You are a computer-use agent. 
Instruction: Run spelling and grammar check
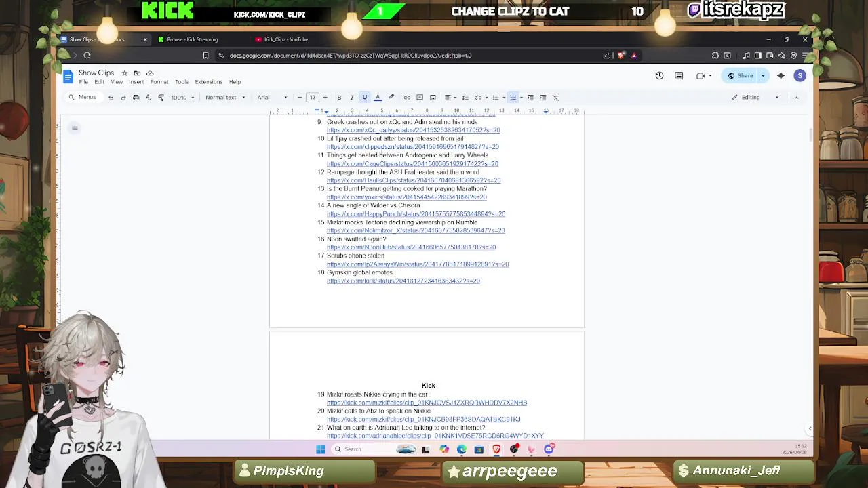click(148, 98)
